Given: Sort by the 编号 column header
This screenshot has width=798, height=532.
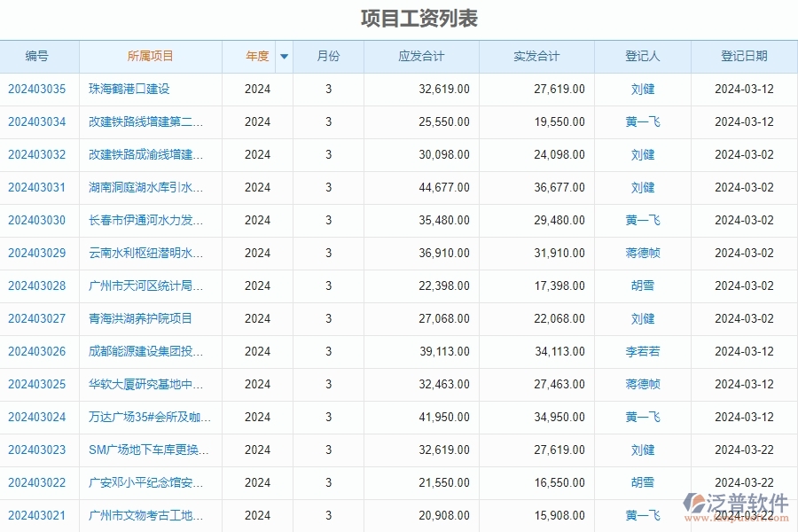Looking at the screenshot, I should [36, 56].
